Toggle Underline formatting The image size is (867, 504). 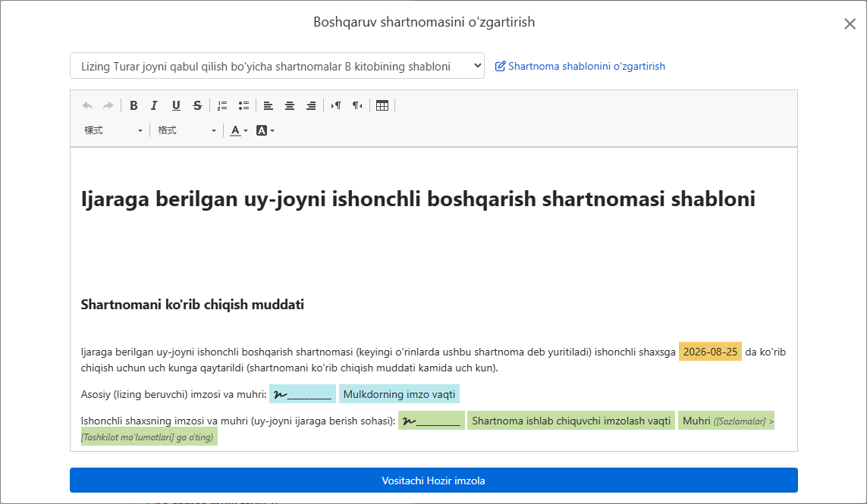[176, 105]
